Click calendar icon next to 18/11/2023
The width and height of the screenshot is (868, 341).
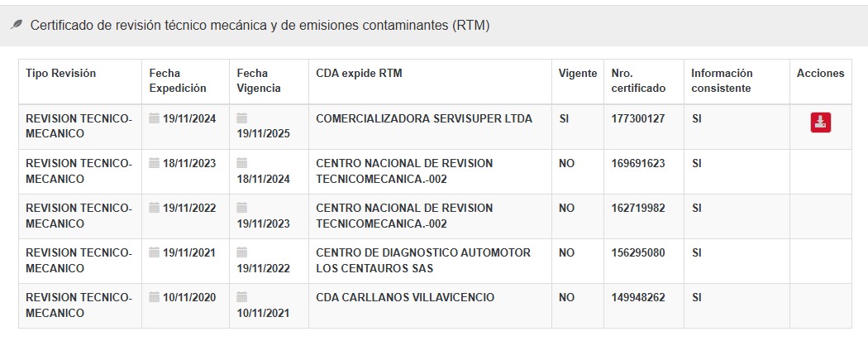coord(154,163)
